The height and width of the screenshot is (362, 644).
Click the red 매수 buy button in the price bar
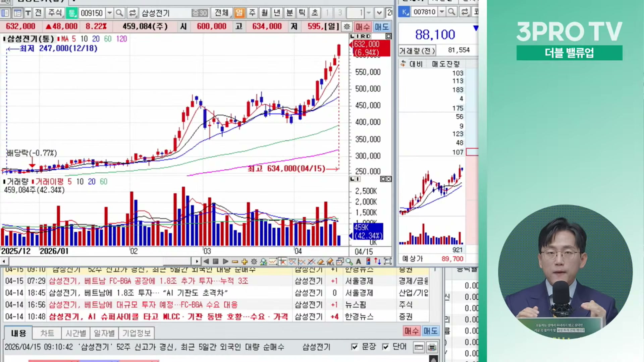point(363,26)
